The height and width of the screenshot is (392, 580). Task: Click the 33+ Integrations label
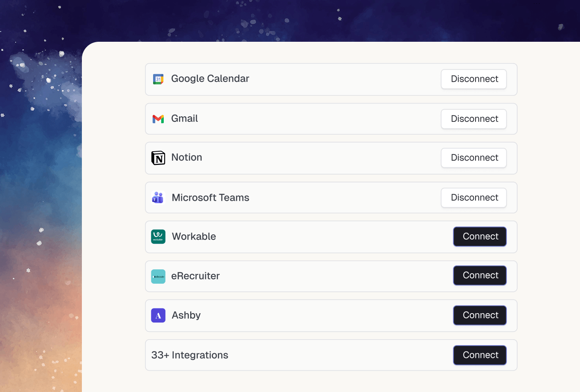(190, 355)
